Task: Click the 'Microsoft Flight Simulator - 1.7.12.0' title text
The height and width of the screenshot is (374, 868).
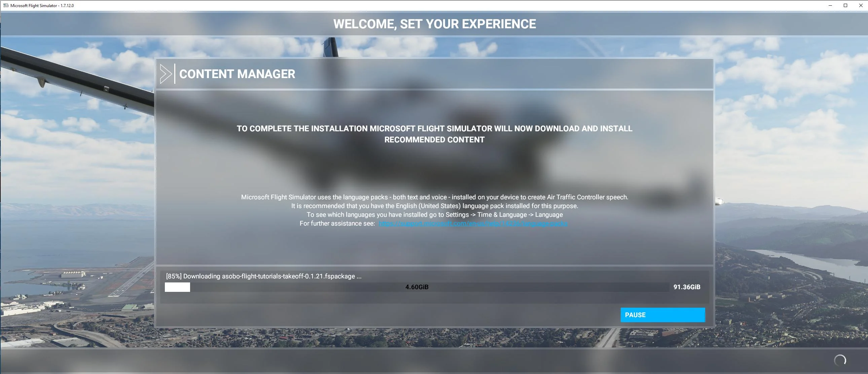Action: pyautogui.click(x=42, y=5)
